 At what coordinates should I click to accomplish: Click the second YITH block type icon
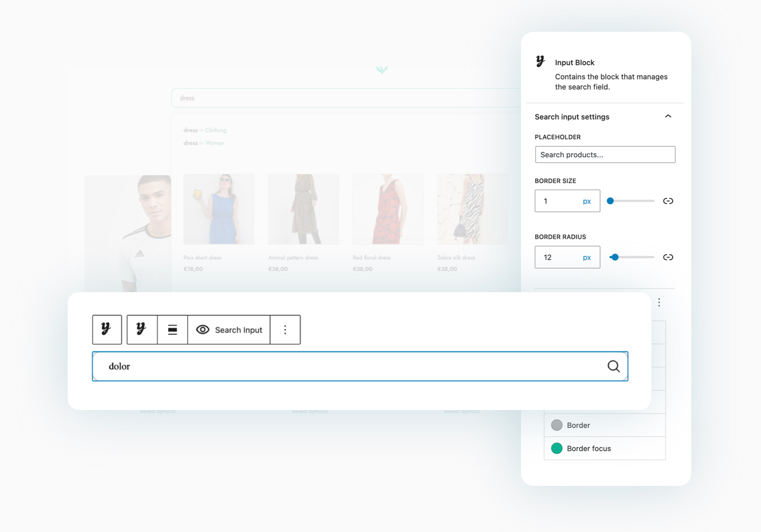point(142,330)
